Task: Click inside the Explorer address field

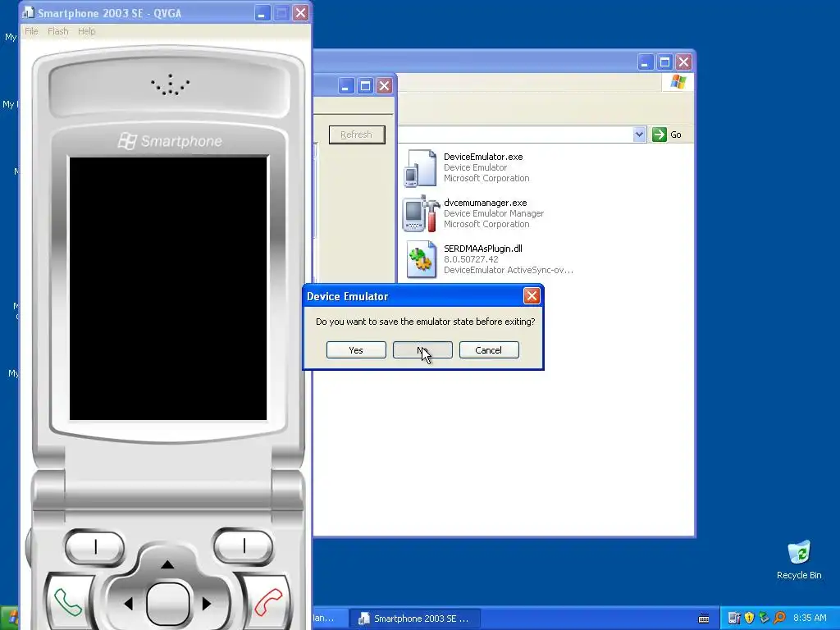Action: tap(515, 135)
